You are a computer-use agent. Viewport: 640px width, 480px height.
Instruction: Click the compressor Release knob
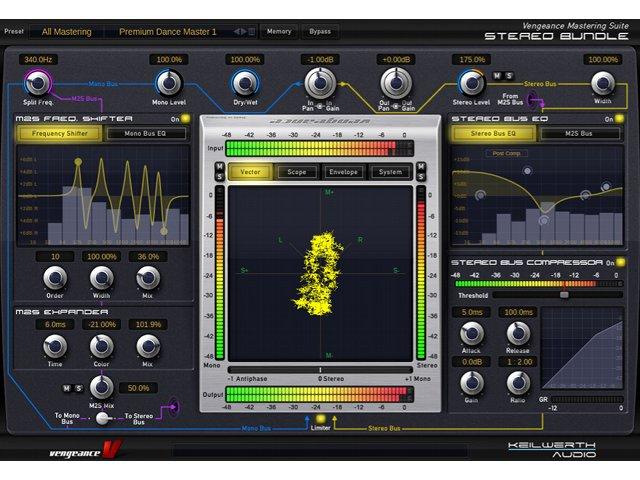click(518, 333)
